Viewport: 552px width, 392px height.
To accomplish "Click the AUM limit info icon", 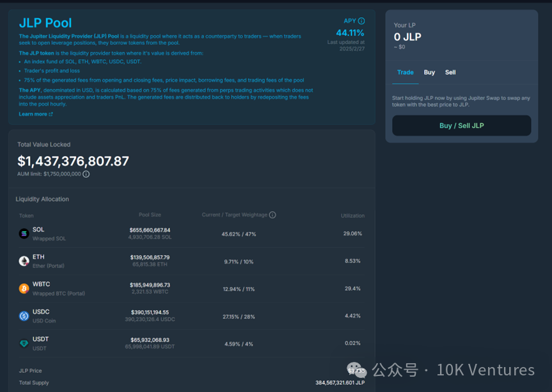I will (x=86, y=174).
